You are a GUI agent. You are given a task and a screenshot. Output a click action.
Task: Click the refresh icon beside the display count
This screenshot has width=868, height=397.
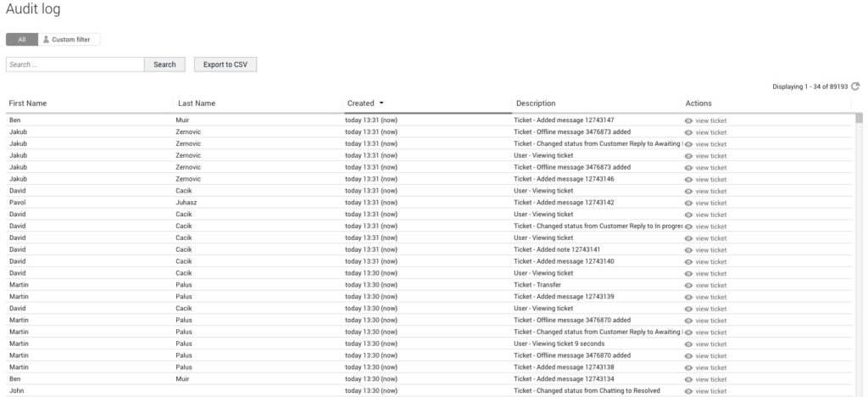point(855,87)
